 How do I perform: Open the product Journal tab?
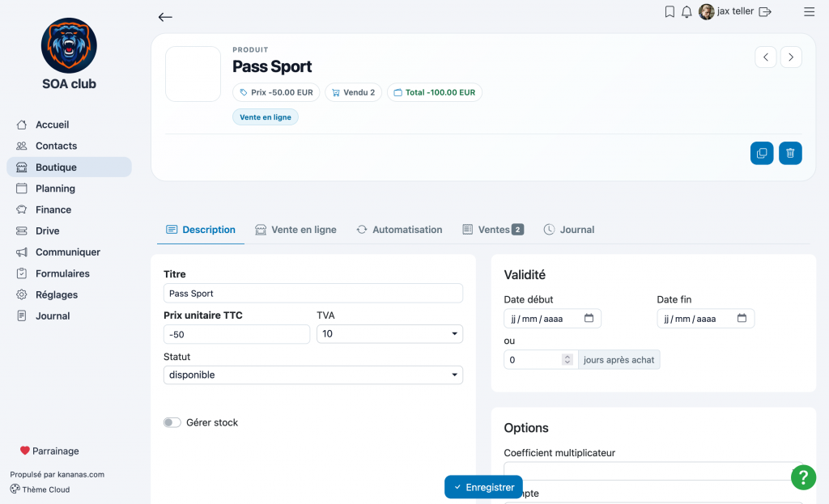point(569,230)
